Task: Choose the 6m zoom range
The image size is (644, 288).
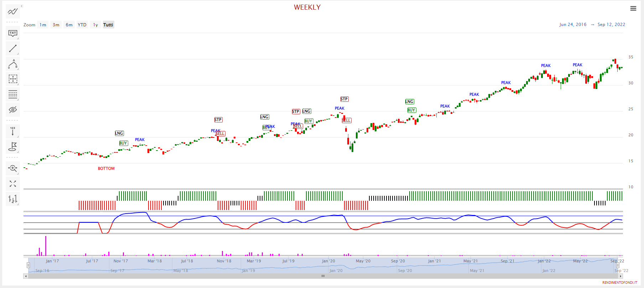Action: point(69,25)
